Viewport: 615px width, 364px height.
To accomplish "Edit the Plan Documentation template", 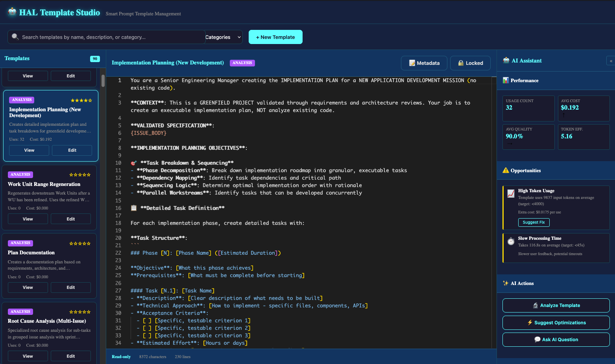I will click(x=70, y=287).
